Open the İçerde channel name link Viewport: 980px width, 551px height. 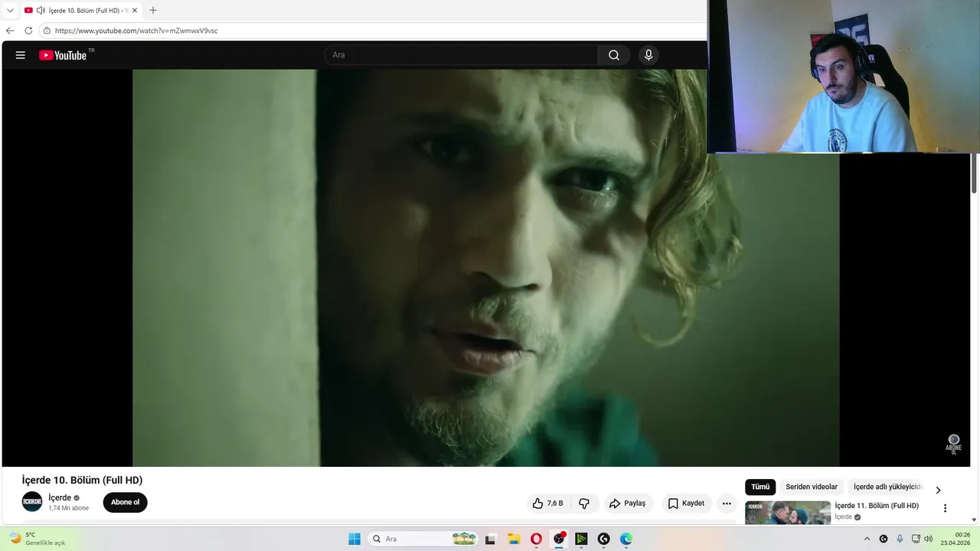pos(60,497)
